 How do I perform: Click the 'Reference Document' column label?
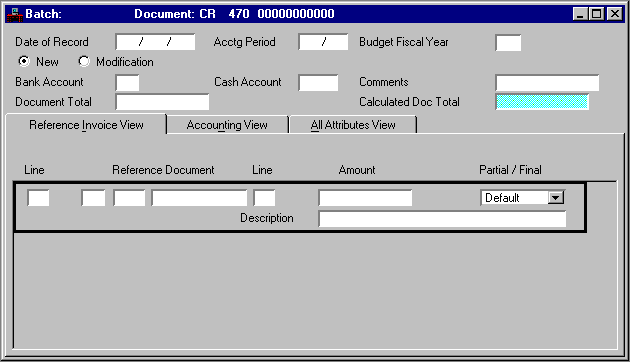[163, 170]
